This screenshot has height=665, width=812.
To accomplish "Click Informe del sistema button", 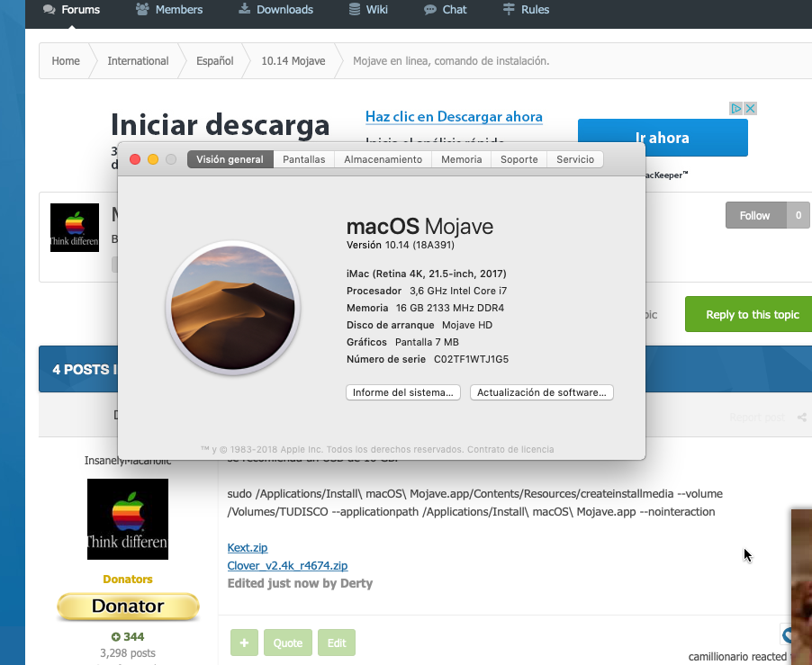I will click(403, 392).
